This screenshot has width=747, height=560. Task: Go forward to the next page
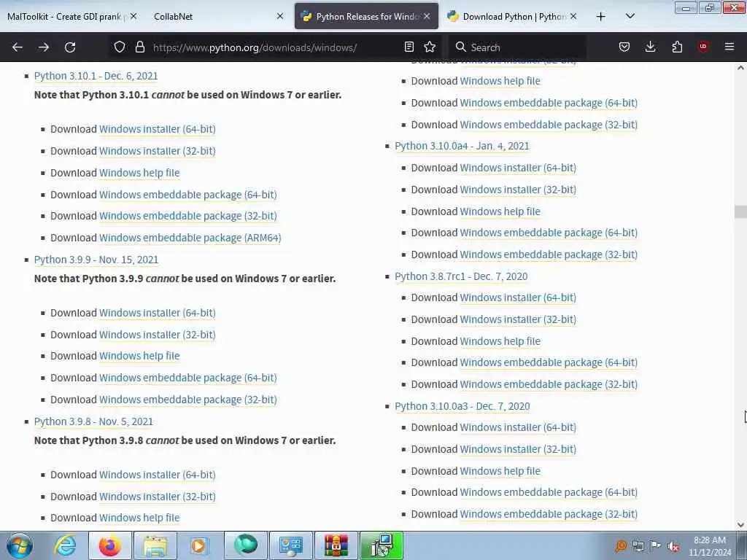pos(44,47)
